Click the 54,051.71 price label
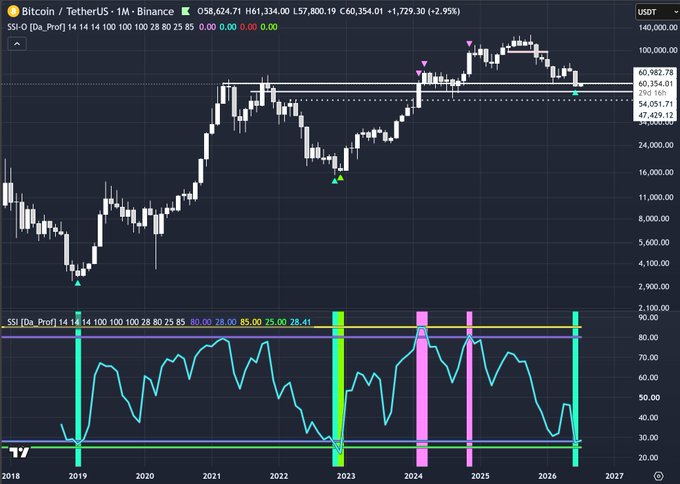Viewport: 680px width, 484px height. click(656, 104)
